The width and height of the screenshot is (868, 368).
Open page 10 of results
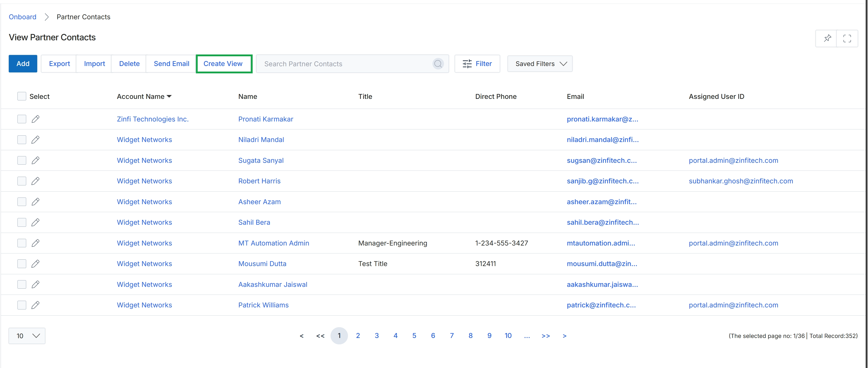point(508,336)
